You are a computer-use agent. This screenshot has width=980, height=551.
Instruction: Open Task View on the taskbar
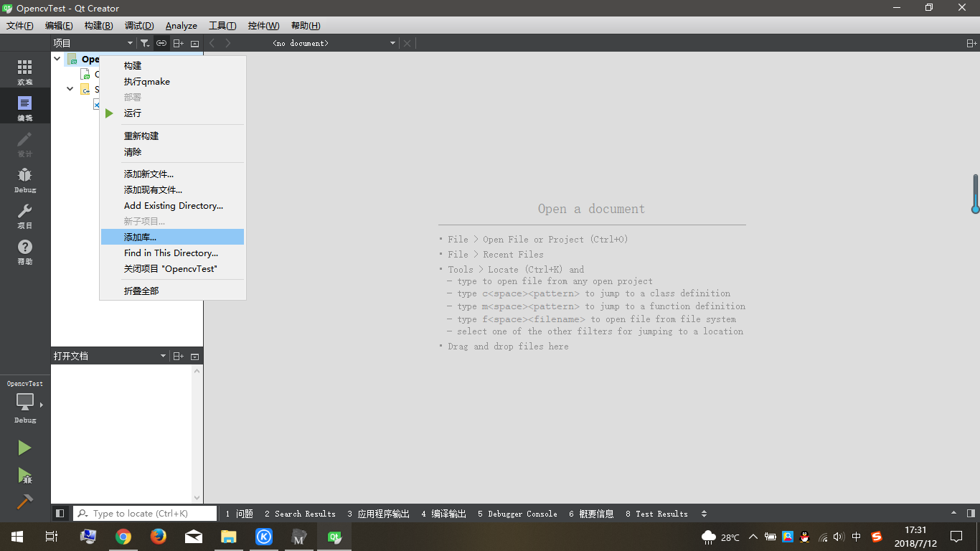[52, 537]
